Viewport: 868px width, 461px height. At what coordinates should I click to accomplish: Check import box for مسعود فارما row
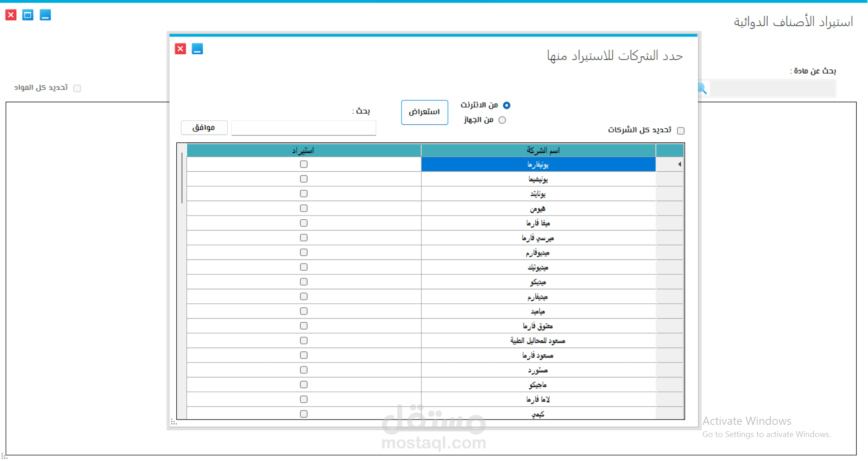pos(304,355)
